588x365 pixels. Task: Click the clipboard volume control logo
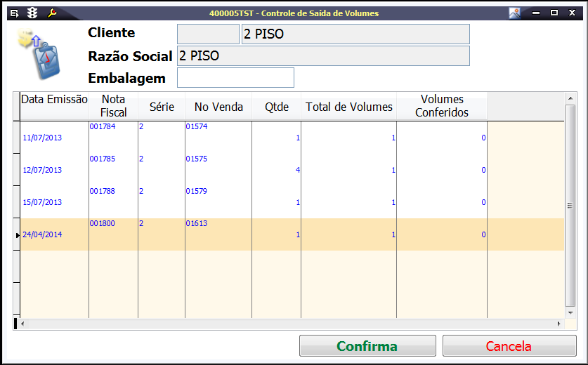point(40,54)
